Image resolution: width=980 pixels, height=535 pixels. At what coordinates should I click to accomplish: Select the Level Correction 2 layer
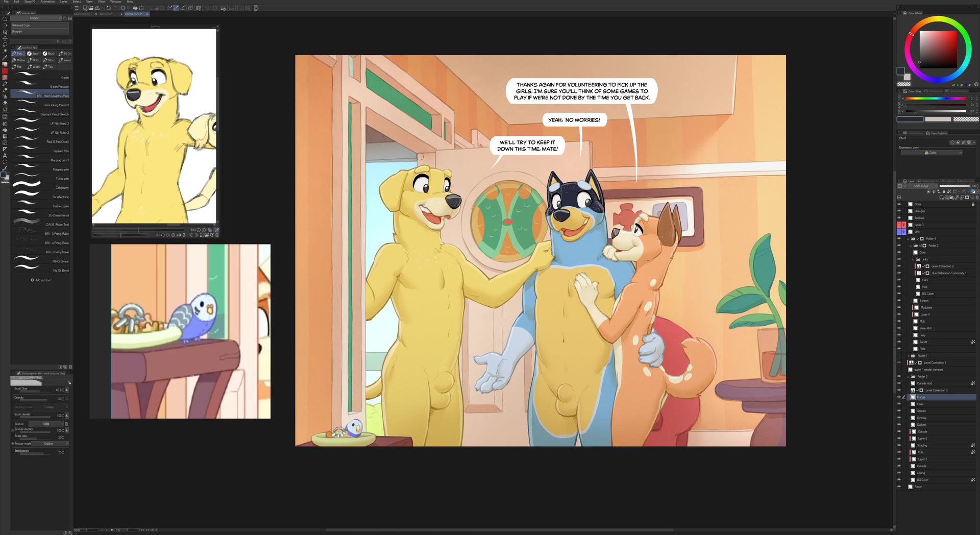coord(946,266)
